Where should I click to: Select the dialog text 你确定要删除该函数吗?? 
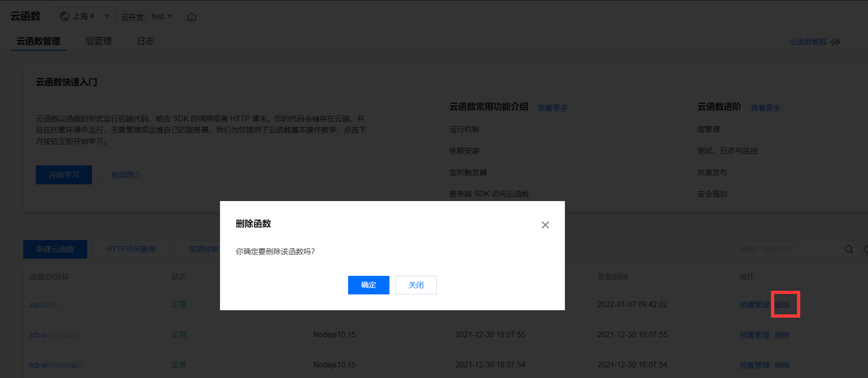pyautogui.click(x=275, y=251)
